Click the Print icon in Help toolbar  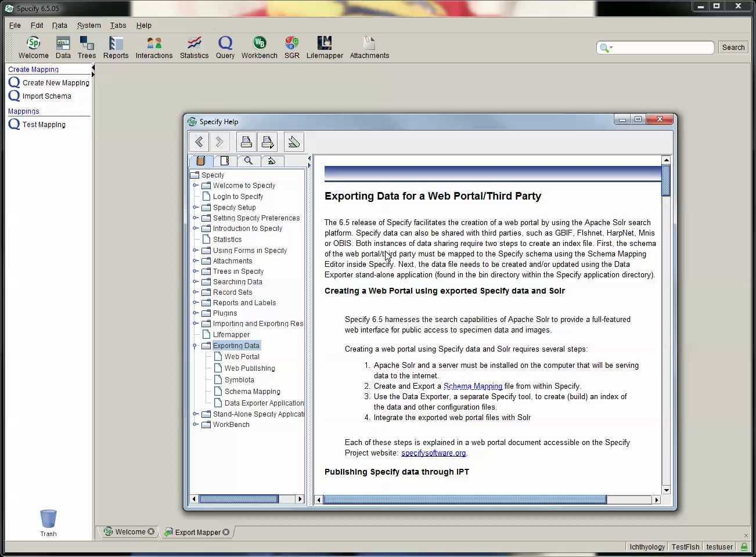246,142
